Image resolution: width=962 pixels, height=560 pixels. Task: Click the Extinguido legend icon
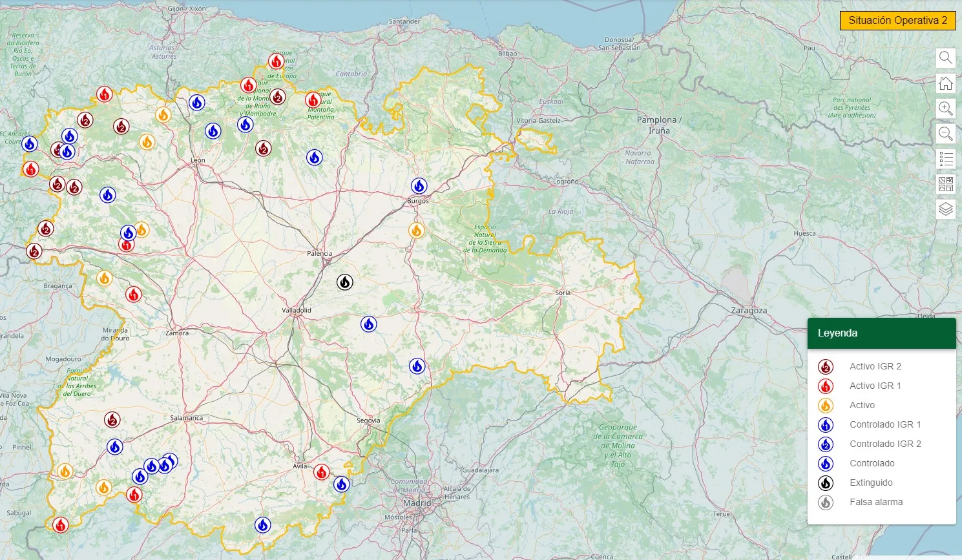tap(826, 483)
